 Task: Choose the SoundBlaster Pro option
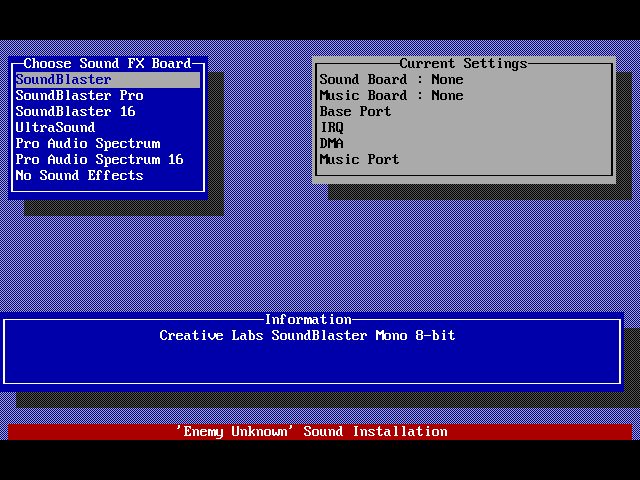[80, 96]
